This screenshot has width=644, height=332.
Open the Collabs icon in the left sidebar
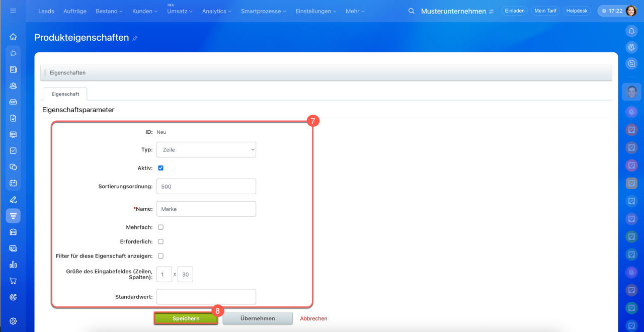[13, 53]
